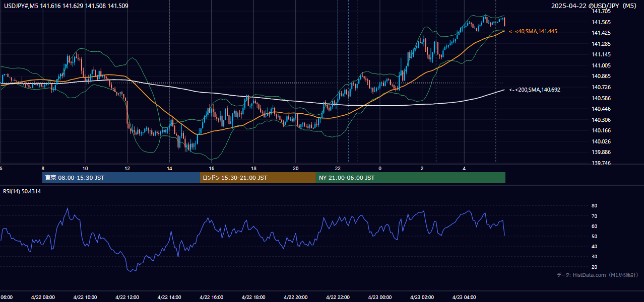Click the 4/22 08:00 bottom time label
644x302 pixels.
[43, 297]
